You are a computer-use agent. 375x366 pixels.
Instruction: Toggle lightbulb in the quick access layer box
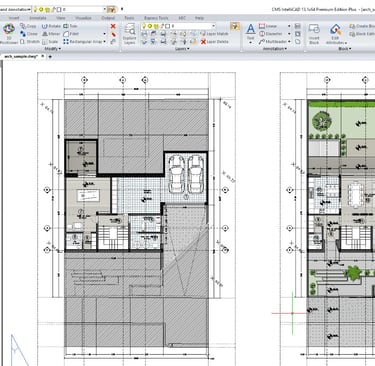tap(35, 9)
